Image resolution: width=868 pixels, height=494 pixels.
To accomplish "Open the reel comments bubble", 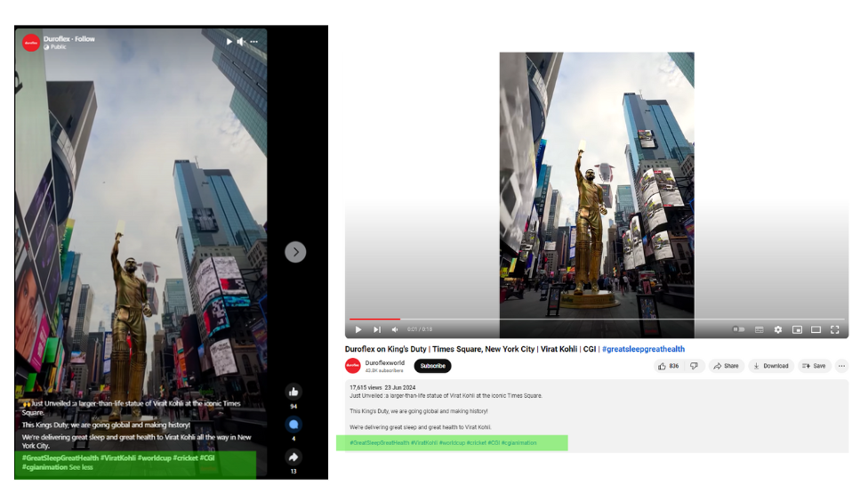I will tap(293, 425).
